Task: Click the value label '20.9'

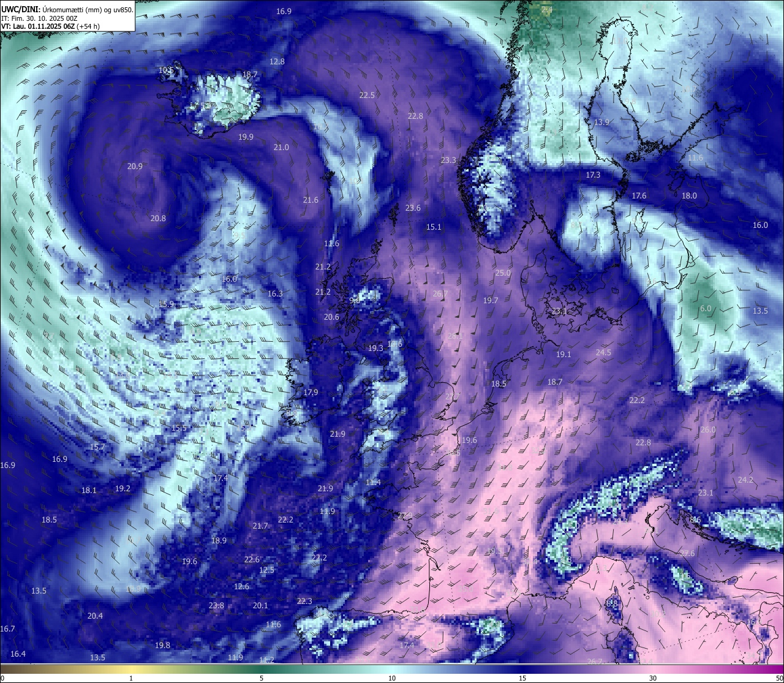Action: [135, 167]
